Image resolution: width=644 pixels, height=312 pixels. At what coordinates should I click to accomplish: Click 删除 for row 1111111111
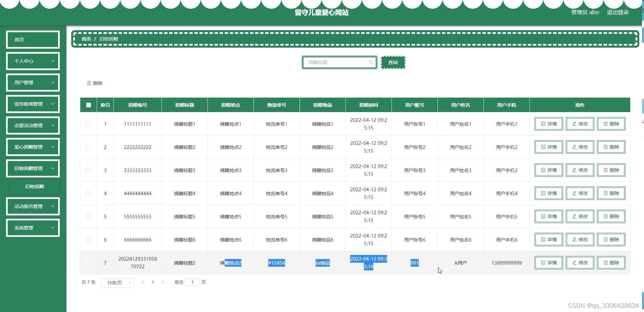pos(611,124)
